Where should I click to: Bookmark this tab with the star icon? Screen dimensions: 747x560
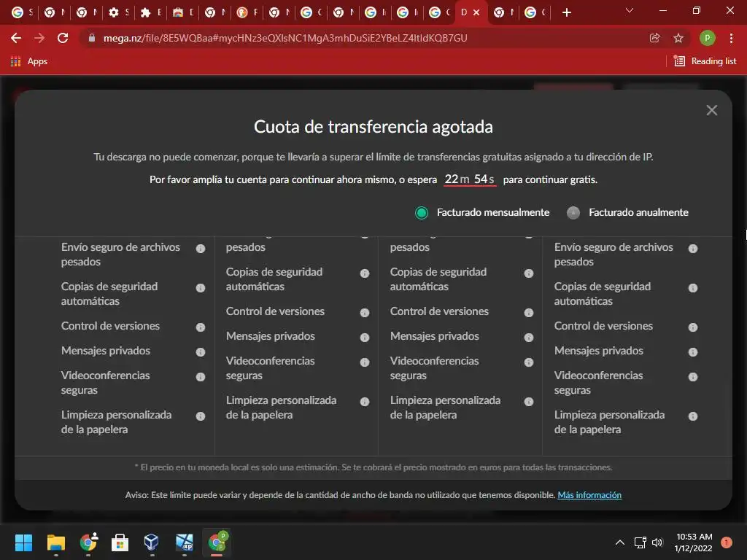click(678, 38)
